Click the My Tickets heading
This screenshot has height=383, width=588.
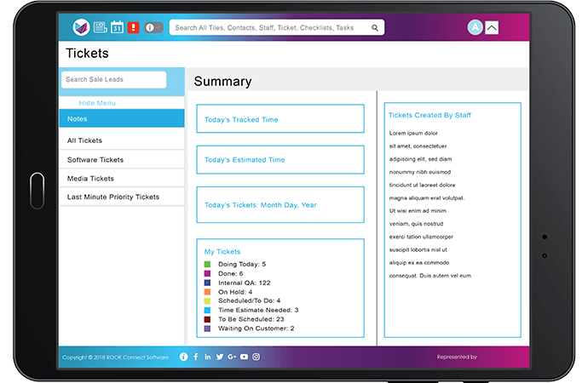(x=222, y=252)
